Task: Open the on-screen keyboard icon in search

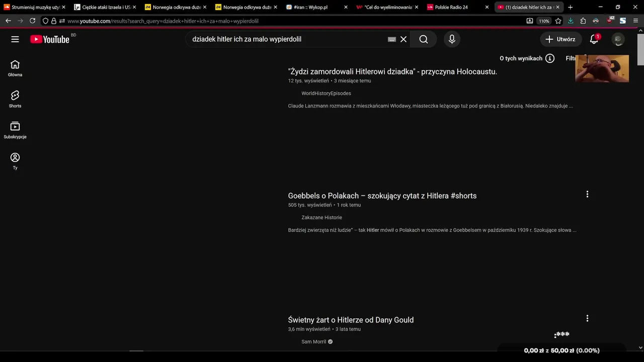Action: click(x=392, y=39)
